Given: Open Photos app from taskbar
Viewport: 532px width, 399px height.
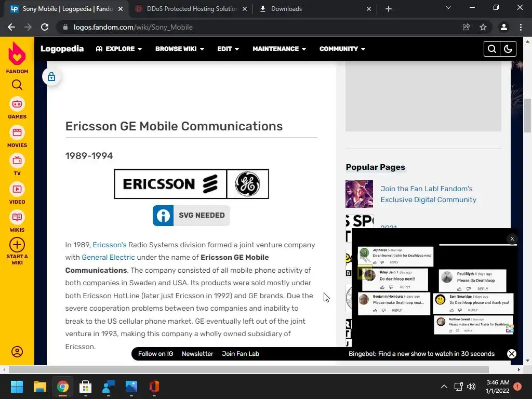Looking at the screenshot, I should [x=131, y=387].
